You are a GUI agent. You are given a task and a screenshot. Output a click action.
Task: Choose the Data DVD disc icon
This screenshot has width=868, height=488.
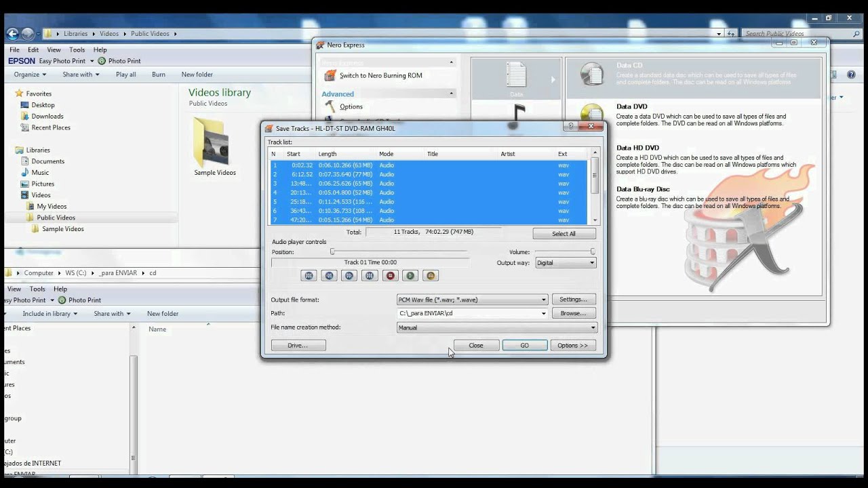point(591,113)
